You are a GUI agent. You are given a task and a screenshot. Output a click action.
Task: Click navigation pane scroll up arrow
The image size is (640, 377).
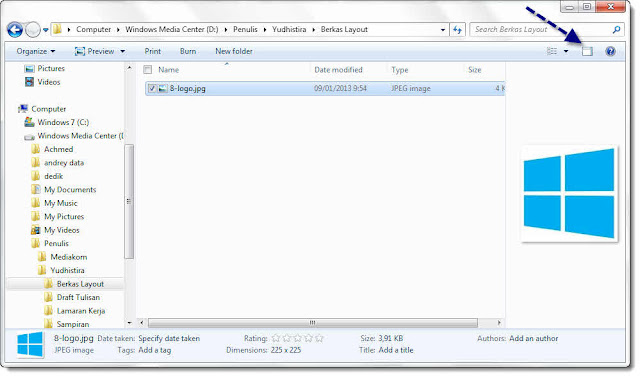click(x=129, y=68)
